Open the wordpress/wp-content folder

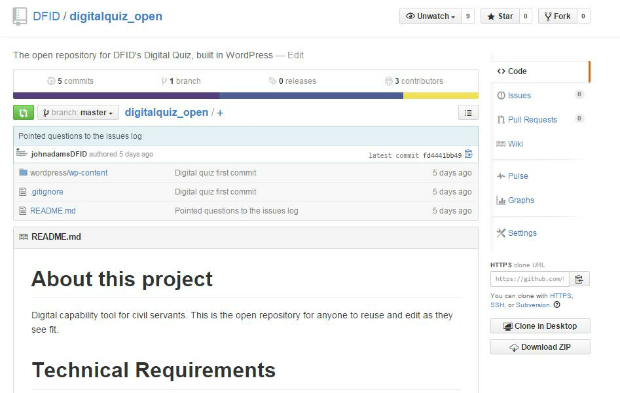[x=69, y=173]
